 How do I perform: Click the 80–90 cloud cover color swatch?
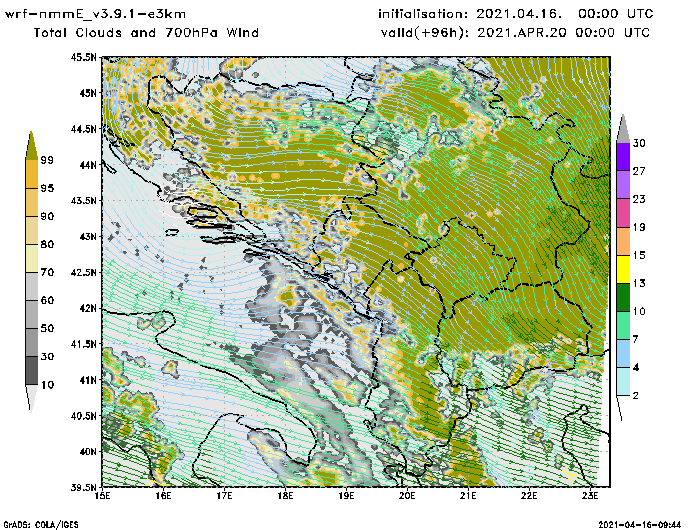(x=32, y=230)
